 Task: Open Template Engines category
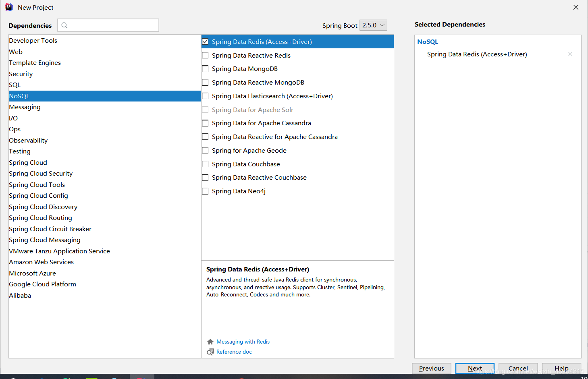105,62
